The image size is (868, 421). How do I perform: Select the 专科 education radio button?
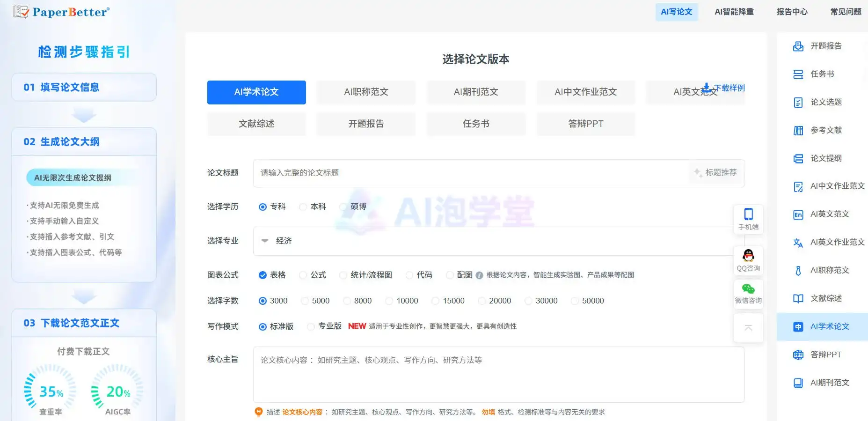pos(263,207)
